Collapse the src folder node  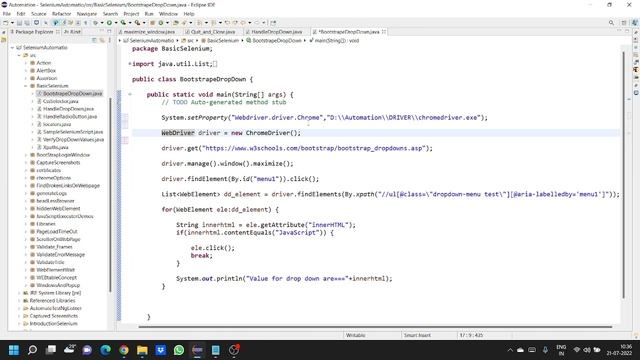coord(19,55)
